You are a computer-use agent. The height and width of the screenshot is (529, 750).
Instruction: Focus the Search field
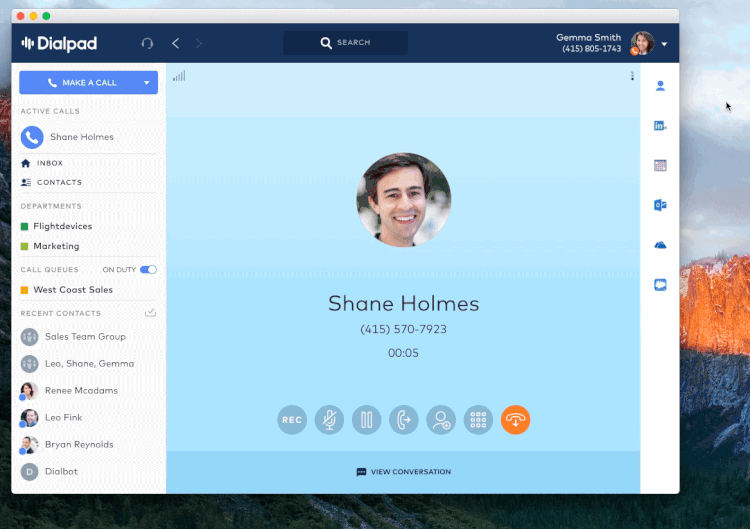coord(345,43)
